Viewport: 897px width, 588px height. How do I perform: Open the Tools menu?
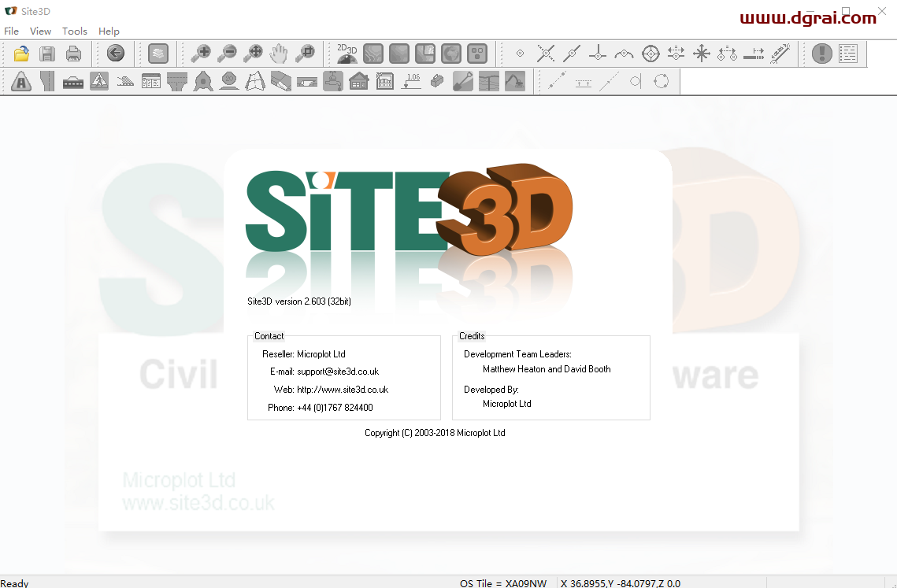tap(74, 31)
